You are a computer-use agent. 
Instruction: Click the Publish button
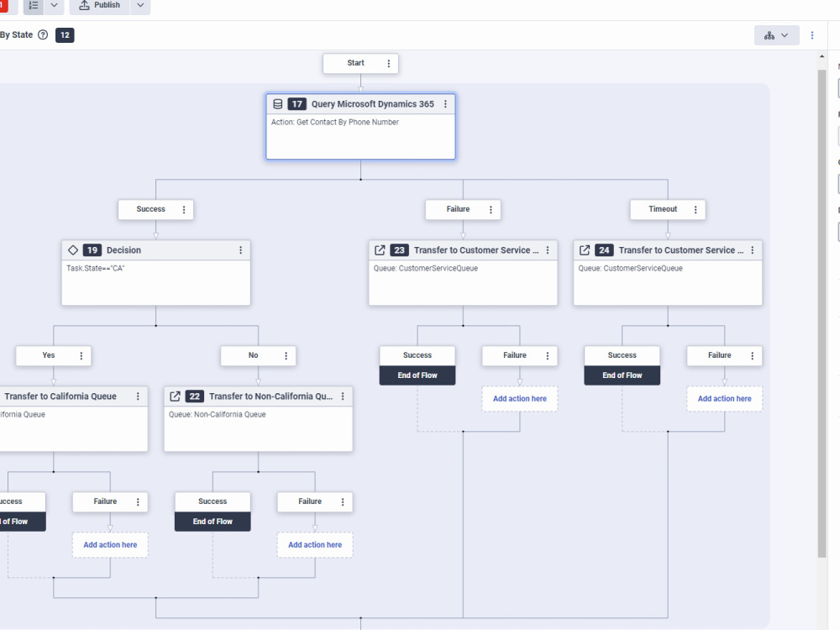(100, 5)
